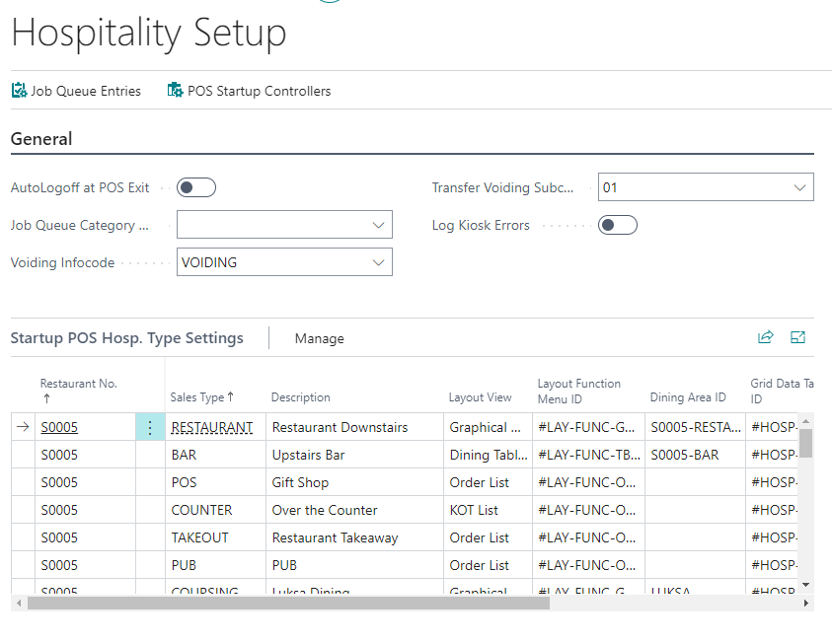Open the Manage menu
The image size is (832, 644).
pos(319,338)
